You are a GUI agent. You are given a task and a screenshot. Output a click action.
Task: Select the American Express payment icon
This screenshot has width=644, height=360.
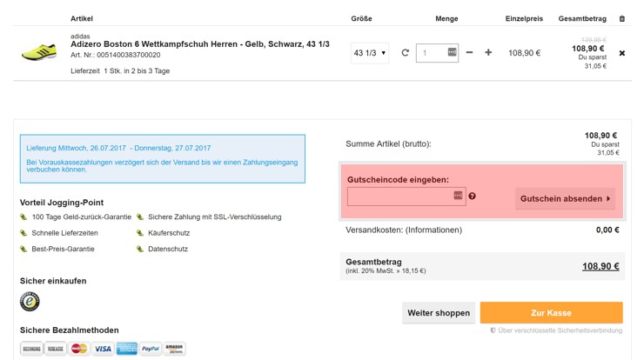(126, 349)
